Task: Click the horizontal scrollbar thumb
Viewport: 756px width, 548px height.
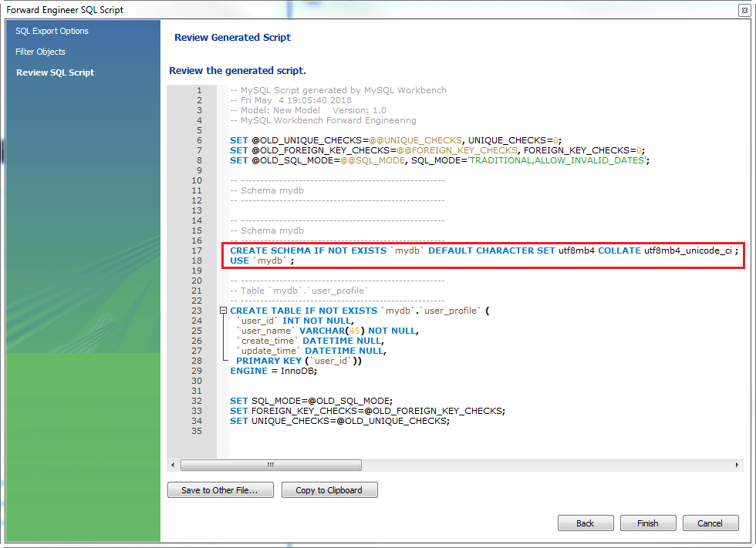Action: click(270, 465)
